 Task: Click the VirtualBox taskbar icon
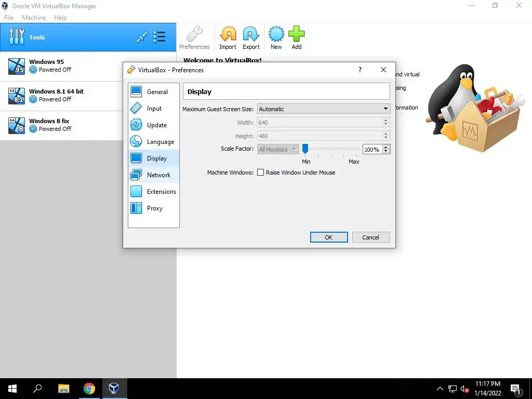[x=114, y=389]
